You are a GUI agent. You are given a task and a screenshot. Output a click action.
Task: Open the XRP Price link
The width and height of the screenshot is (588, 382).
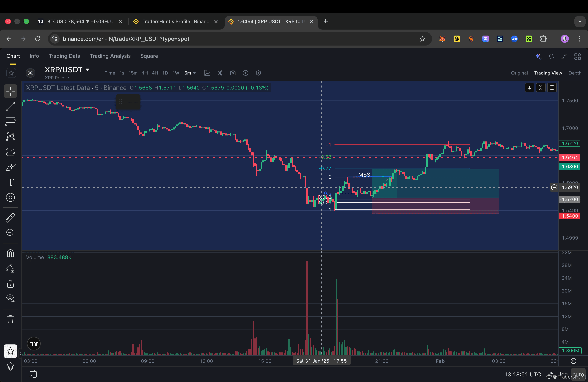(x=57, y=78)
